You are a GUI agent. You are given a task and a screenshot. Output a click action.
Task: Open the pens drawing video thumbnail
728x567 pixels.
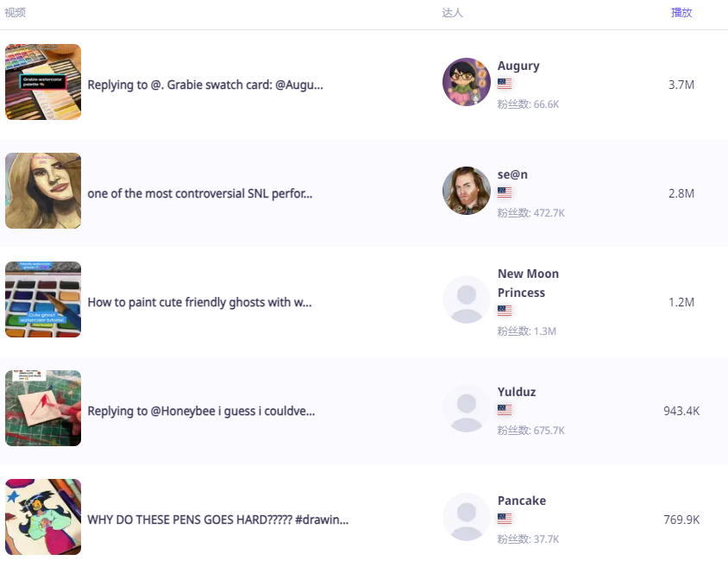tap(43, 517)
